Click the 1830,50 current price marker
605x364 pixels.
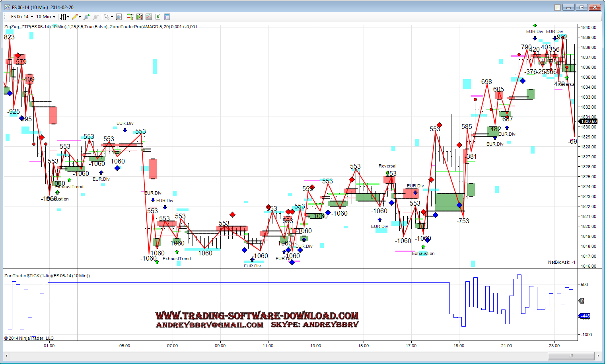click(x=588, y=121)
